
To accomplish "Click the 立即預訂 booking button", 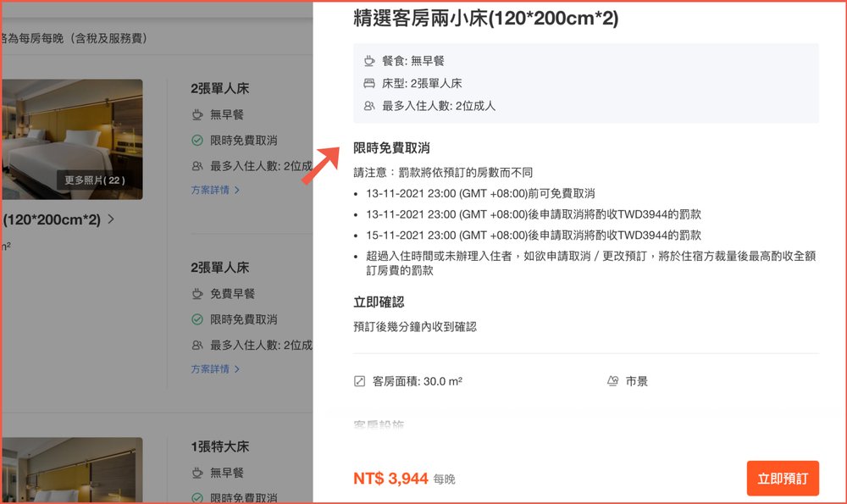I will click(783, 478).
